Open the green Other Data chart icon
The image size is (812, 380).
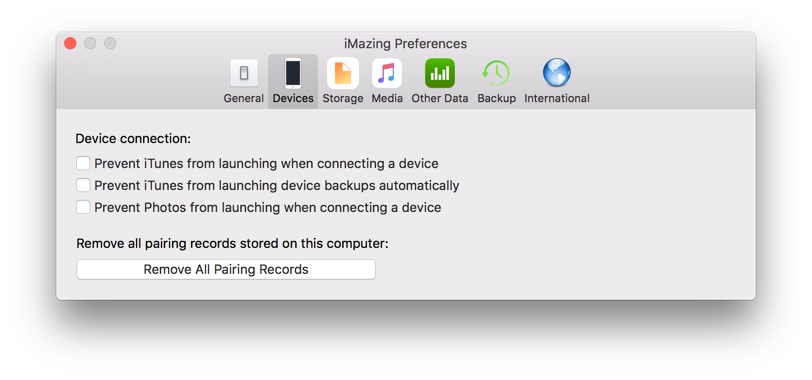pyautogui.click(x=440, y=73)
